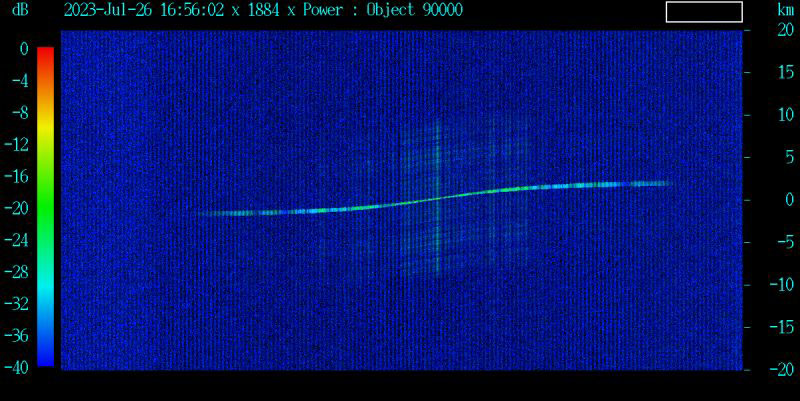Click the '-5' km axis label
The image size is (800, 401).
pos(786,242)
